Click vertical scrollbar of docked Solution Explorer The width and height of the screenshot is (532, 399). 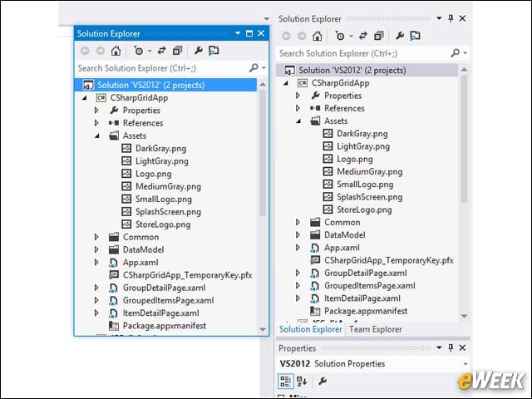click(x=464, y=139)
